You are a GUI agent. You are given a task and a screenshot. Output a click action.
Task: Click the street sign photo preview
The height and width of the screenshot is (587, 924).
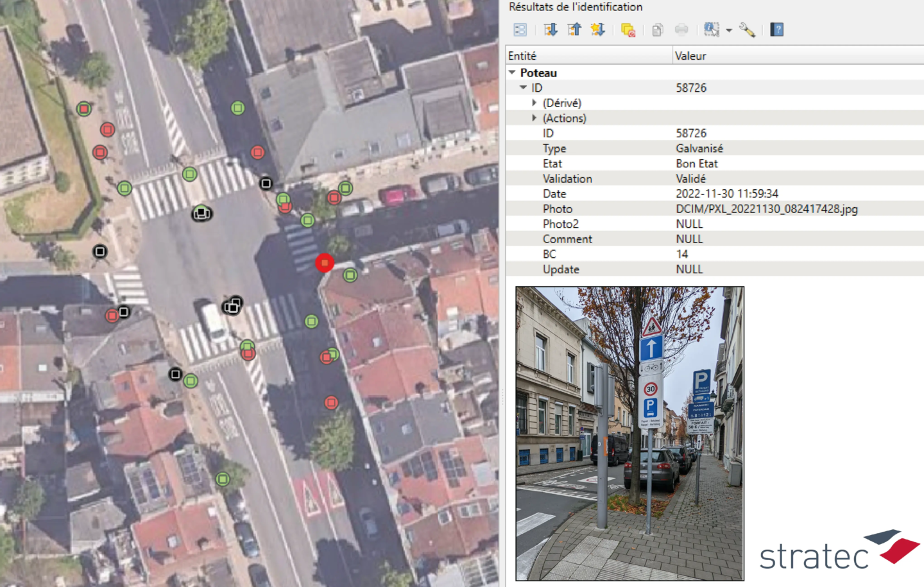(x=629, y=433)
